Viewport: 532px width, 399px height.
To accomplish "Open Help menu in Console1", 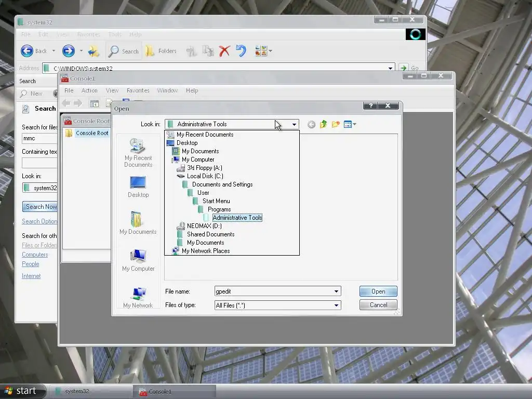I will [x=192, y=90].
